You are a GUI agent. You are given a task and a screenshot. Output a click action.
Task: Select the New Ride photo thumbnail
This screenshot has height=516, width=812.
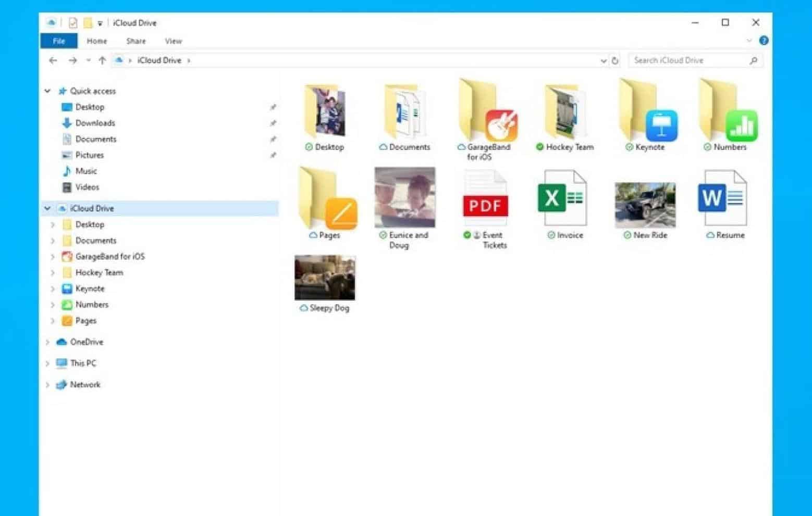(645, 205)
